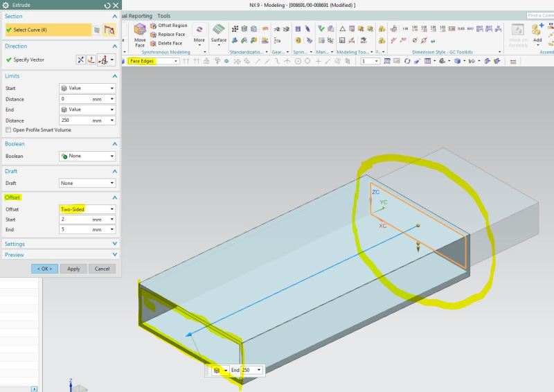The height and width of the screenshot is (392, 554).
Task: Click the Reset icon in Extrude dialog
Action: [107, 6]
